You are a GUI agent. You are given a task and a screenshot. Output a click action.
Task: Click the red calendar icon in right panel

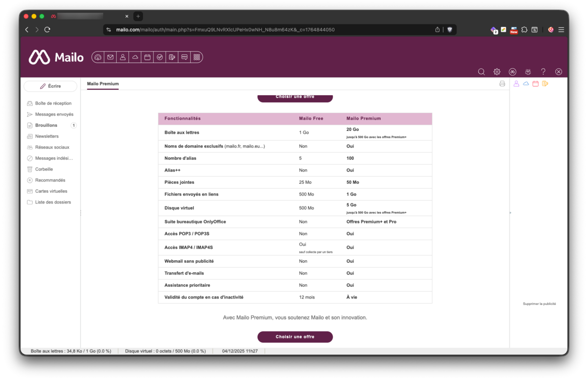click(536, 84)
